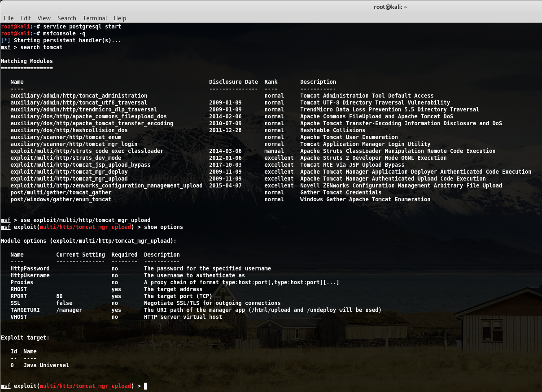Click the "Matching Modules" heading
The image size is (542, 392).
click(27, 61)
